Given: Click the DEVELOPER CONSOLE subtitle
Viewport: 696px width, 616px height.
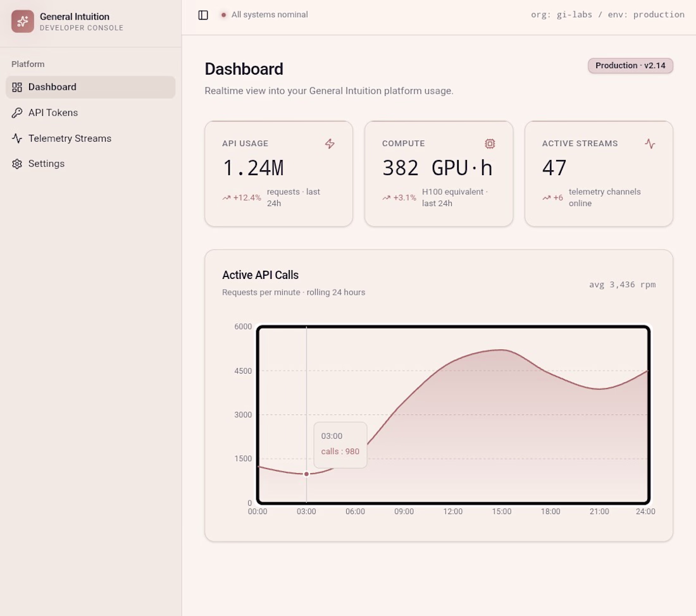Looking at the screenshot, I should click(x=82, y=28).
